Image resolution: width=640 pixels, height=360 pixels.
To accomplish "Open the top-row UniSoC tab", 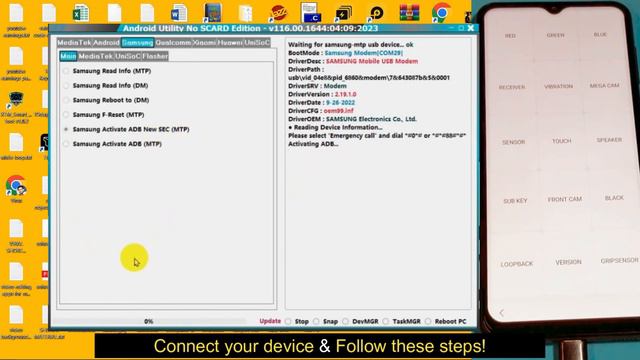I will pyautogui.click(x=257, y=42).
